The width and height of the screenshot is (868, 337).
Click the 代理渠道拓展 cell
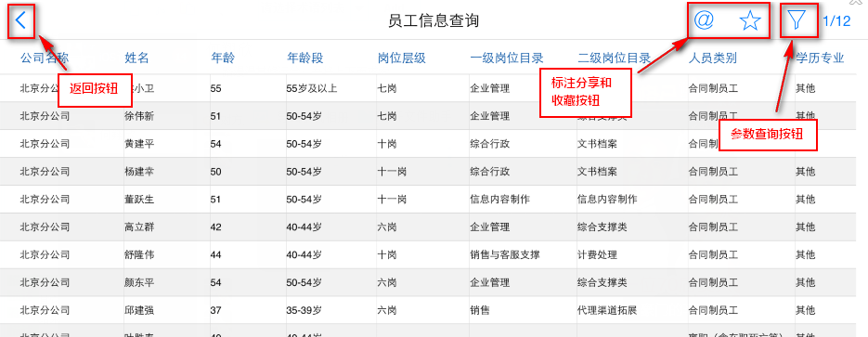[x=607, y=310]
